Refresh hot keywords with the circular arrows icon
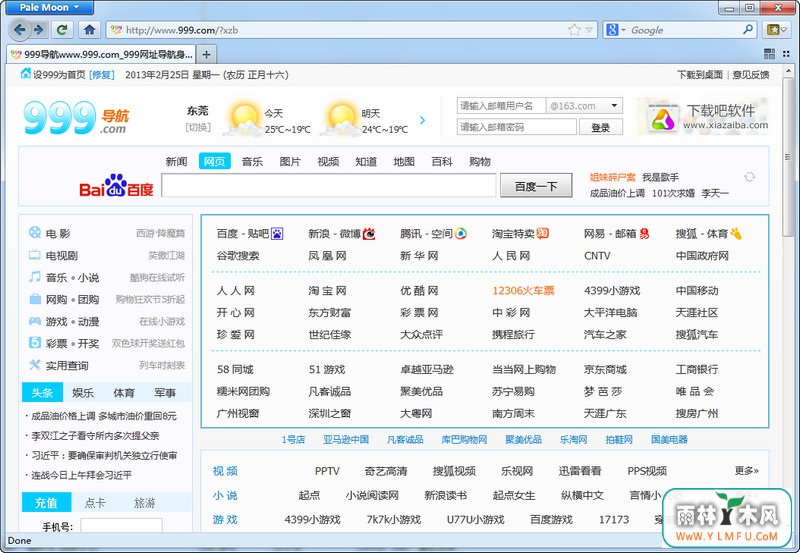The height and width of the screenshot is (553, 800). [x=749, y=177]
